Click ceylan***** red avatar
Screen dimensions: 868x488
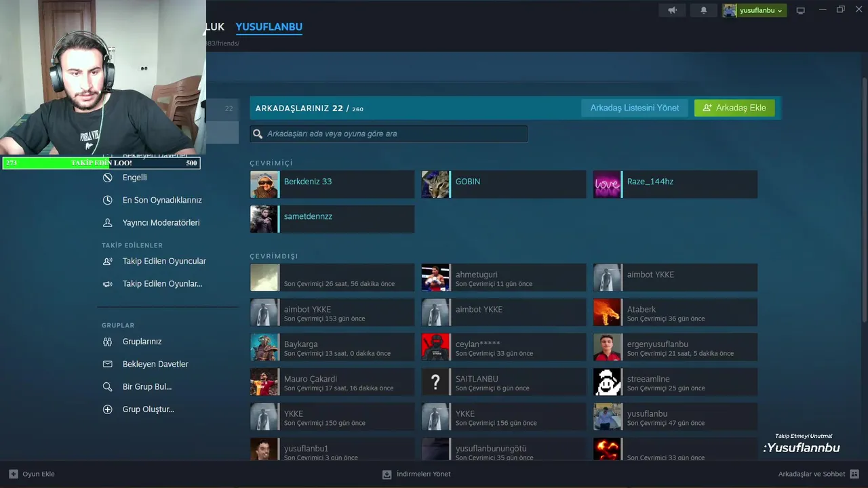[435, 347]
